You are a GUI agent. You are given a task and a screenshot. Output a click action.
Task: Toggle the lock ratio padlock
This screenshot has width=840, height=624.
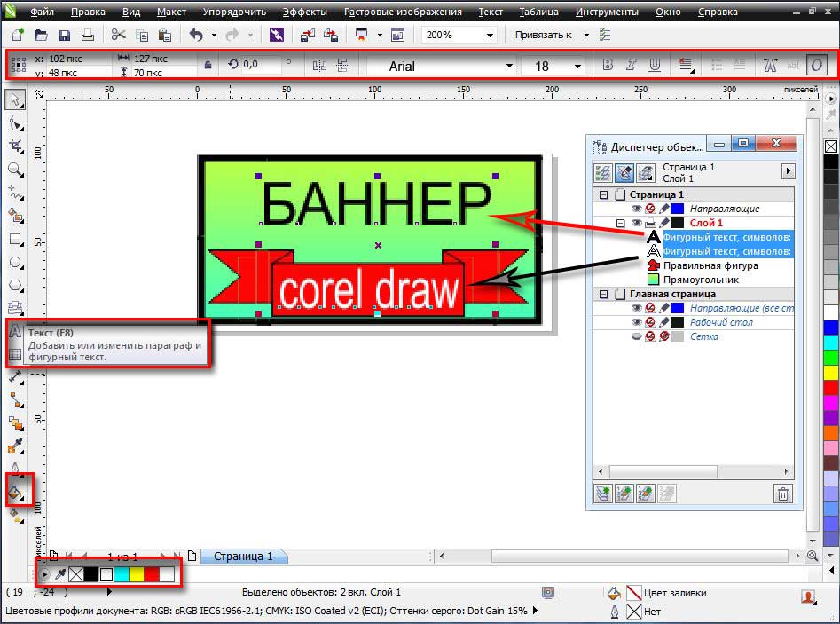tap(208, 65)
